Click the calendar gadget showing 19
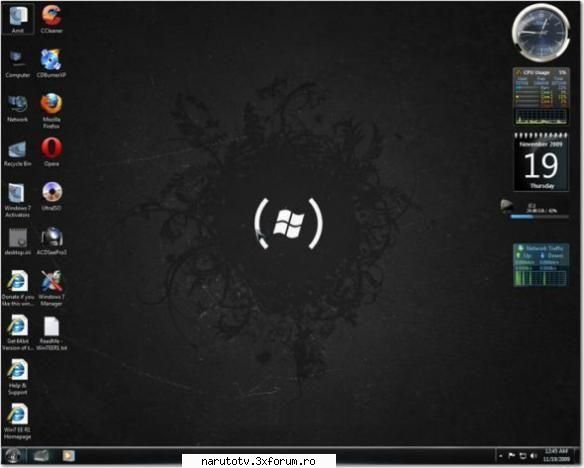The width and height of the screenshot is (584, 468). pos(542,162)
